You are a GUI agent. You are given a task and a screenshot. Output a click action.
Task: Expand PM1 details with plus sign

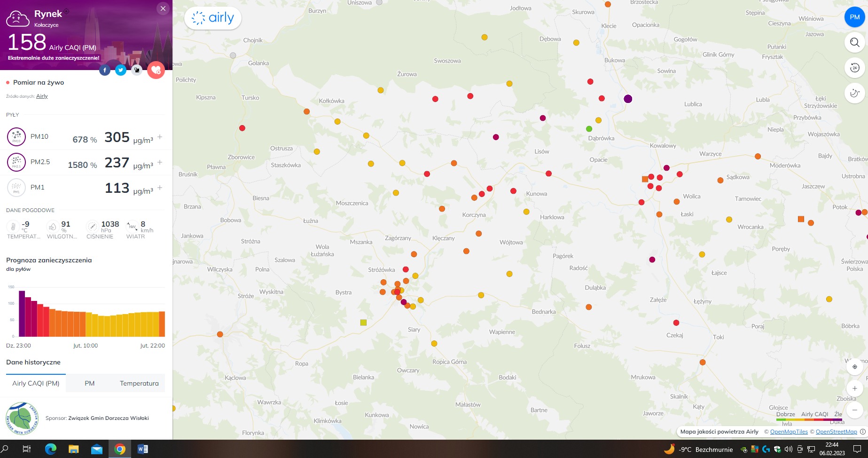[160, 188]
